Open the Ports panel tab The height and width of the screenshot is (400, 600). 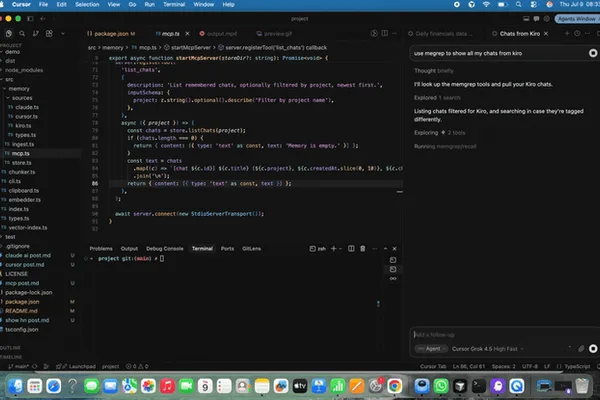pos(227,248)
